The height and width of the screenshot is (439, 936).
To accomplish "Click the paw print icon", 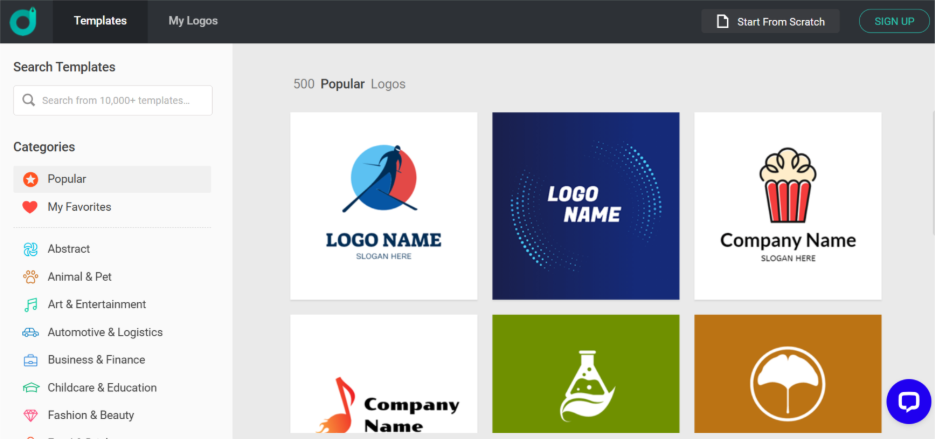I will coord(30,277).
